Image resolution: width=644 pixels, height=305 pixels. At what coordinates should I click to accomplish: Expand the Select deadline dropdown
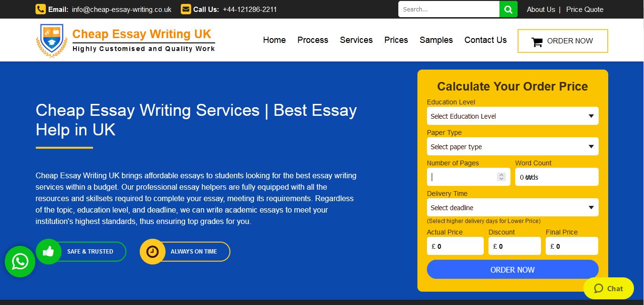[512, 207]
